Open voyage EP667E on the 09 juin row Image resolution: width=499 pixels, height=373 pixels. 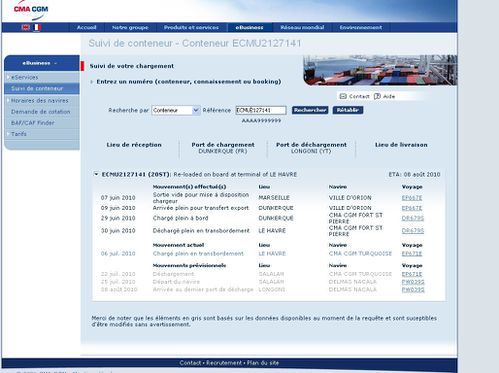click(412, 208)
